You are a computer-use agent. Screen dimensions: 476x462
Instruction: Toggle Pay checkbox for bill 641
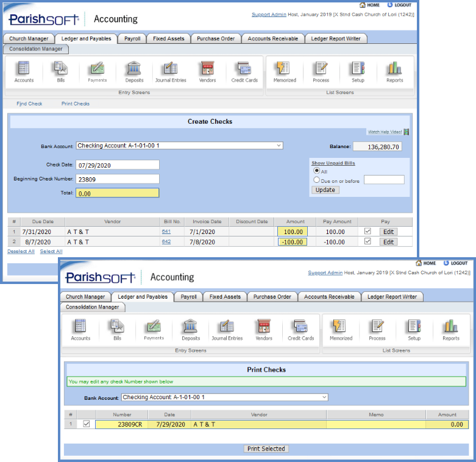click(x=368, y=231)
